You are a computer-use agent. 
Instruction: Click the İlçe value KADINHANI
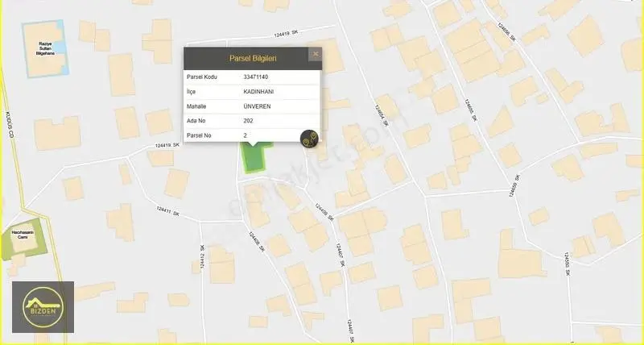[258, 92]
